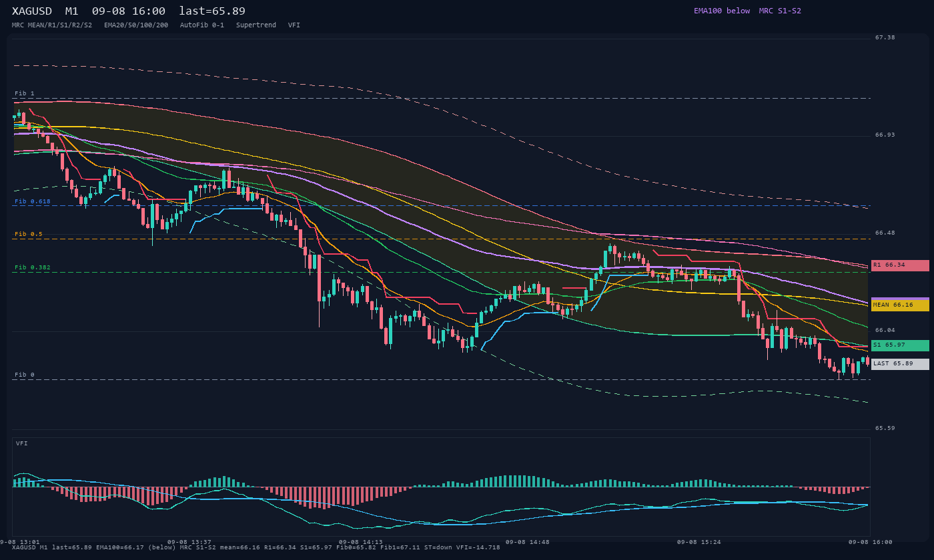
Task: Click the VFI panel title label
Action: pyautogui.click(x=22, y=443)
